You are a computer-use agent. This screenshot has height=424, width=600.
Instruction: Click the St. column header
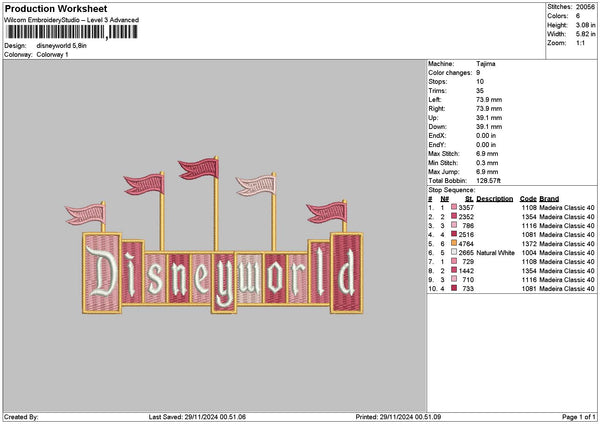coord(469,199)
